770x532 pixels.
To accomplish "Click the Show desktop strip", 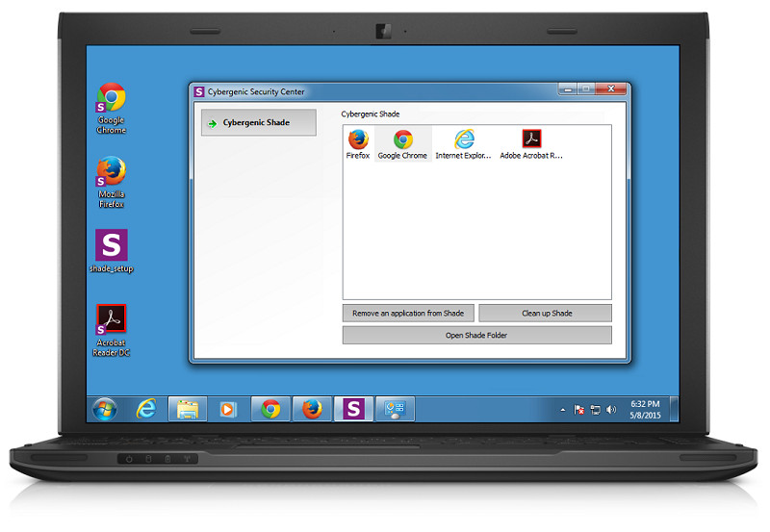I will [675, 409].
